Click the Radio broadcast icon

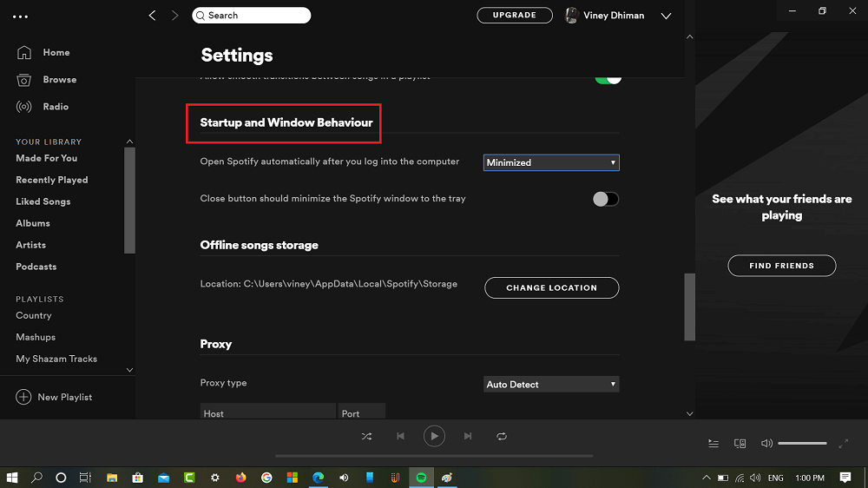point(23,107)
